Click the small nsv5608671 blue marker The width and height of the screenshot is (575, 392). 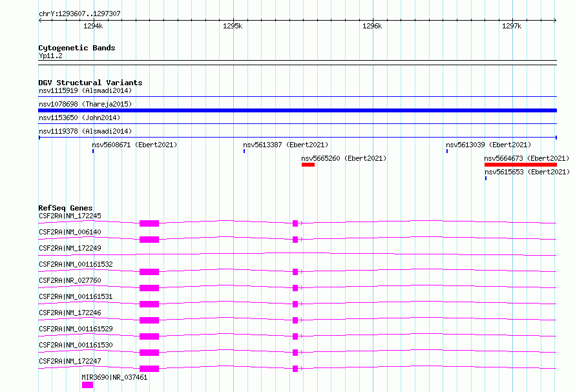pyautogui.click(x=93, y=151)
